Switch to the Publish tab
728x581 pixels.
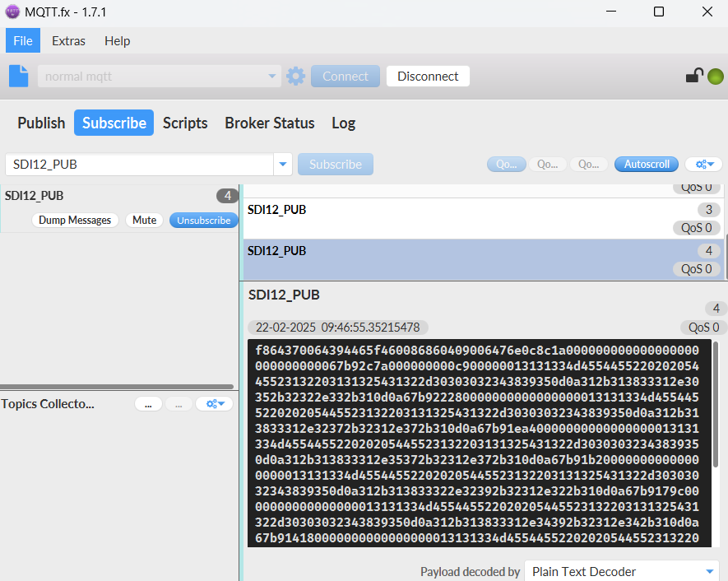(x=41, y=123)
